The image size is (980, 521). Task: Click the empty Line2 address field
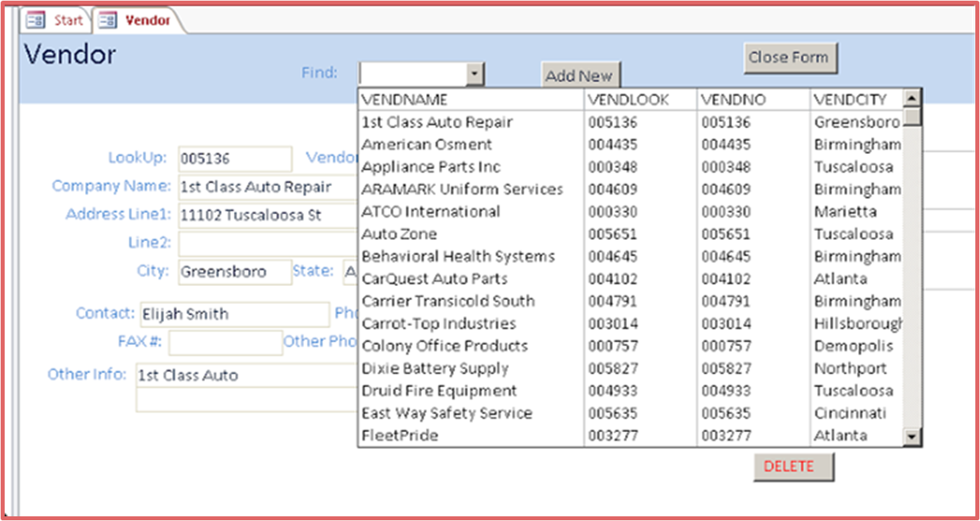click(x=267, y=243)
